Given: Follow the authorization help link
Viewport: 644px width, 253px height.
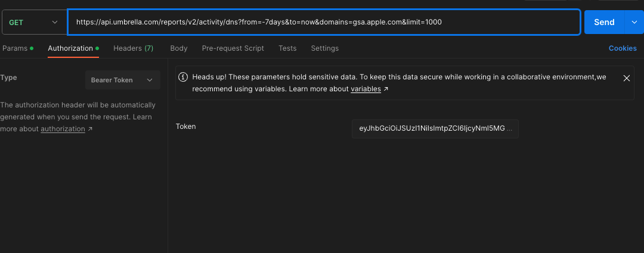Looking at the screenshot, I should coord(63,128).
